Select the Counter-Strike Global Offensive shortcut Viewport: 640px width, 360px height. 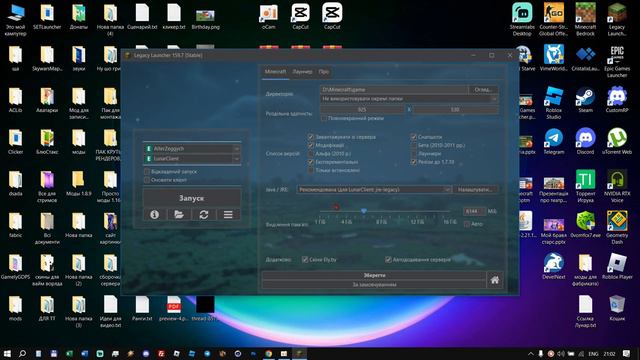click(553, 20)
